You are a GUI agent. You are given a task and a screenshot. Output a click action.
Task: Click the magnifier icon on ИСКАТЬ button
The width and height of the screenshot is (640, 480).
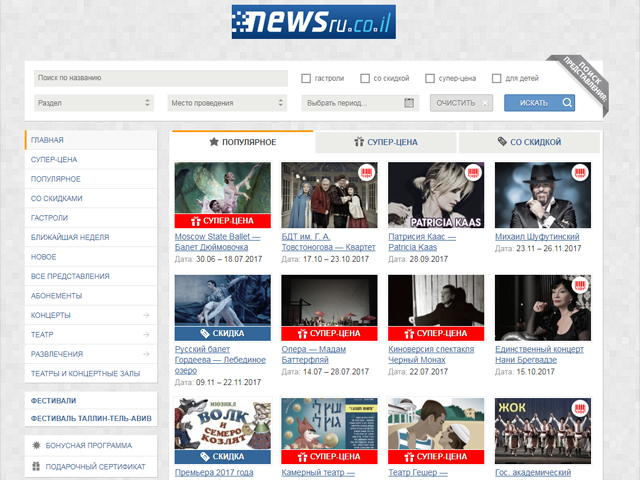567,102
